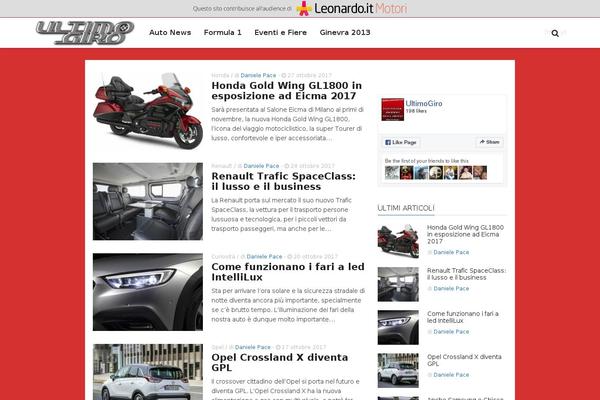The image size is (600, 400).
Task: Click the Facebook Share button
Action: point(489,142)
